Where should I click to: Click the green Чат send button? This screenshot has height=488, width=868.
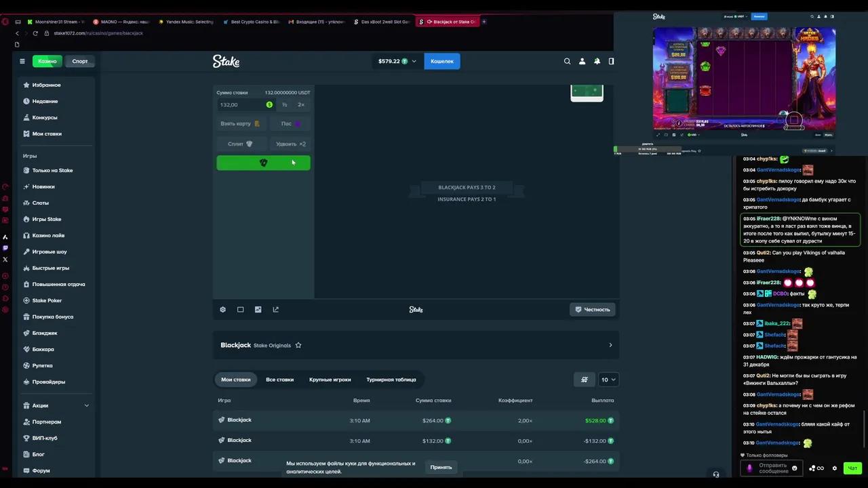pos(852,468)
